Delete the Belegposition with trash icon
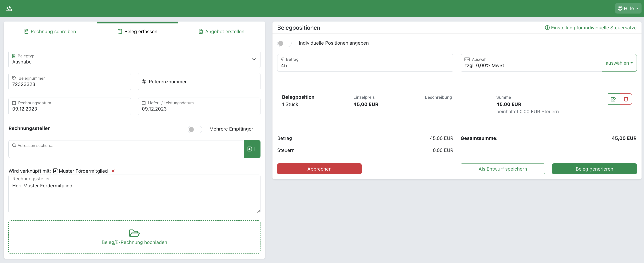 coord(626,99)
